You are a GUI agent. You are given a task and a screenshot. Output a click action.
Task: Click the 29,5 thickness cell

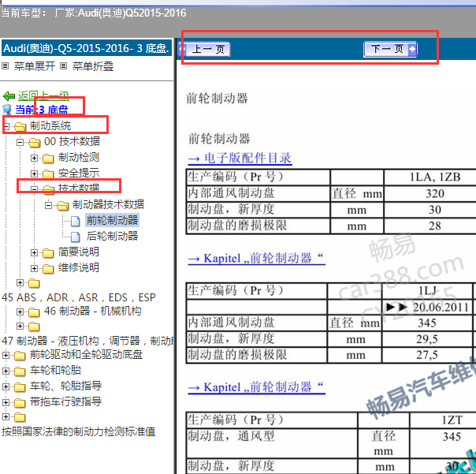coord(427,339)
